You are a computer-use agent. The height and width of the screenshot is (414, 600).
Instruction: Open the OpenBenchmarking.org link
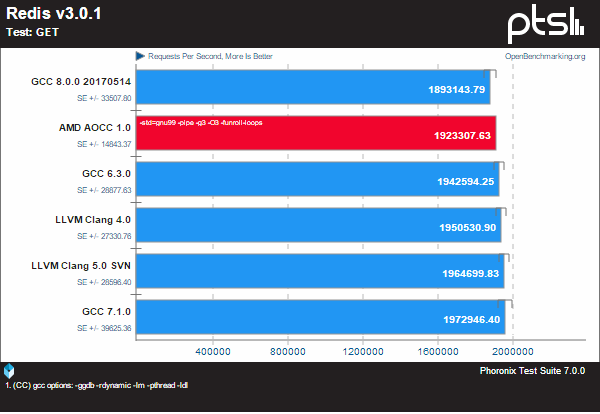(545, 56)
